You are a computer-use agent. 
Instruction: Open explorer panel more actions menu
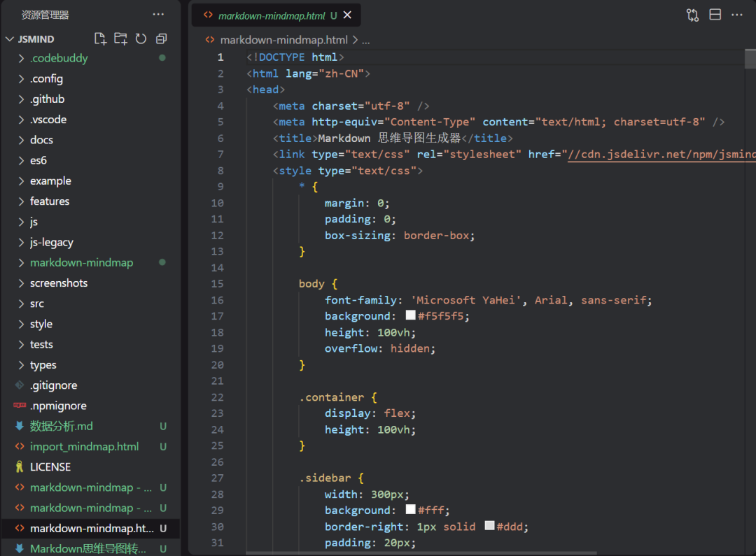(x=159, y=15)
